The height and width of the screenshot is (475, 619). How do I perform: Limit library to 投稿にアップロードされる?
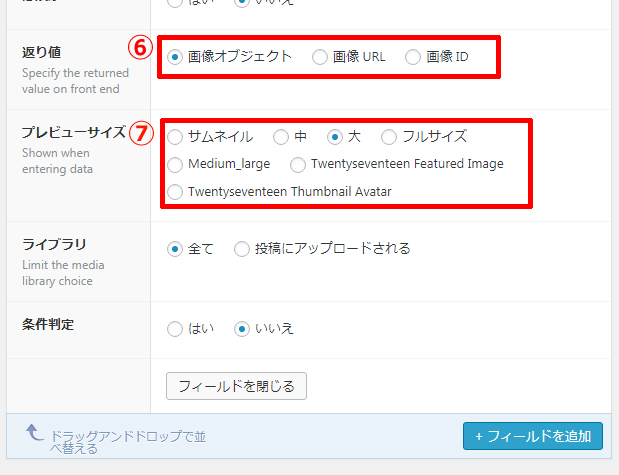[242, 249]
